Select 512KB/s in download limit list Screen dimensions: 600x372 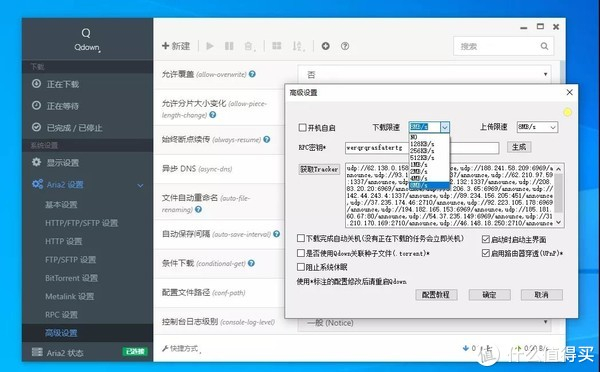click(429, 158)
